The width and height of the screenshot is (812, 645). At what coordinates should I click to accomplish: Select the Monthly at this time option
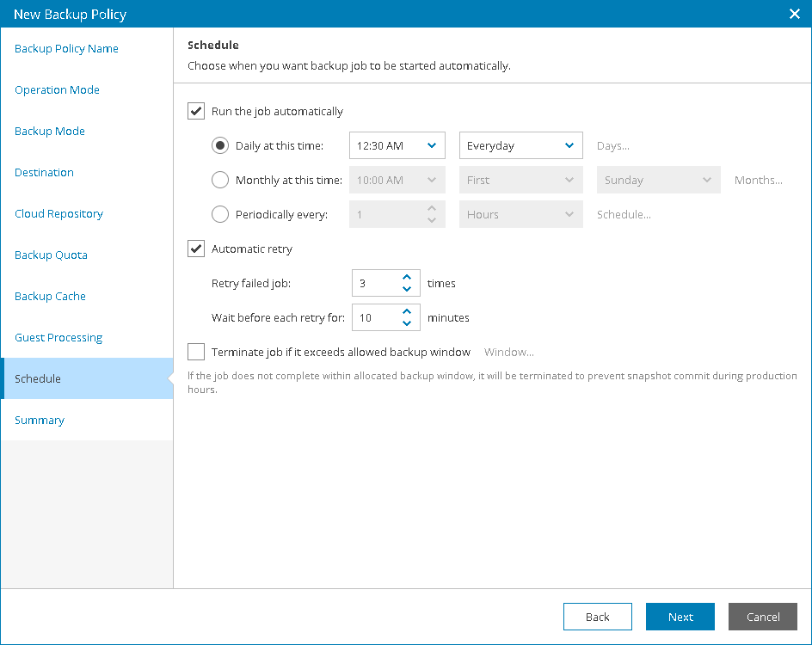coord(220,180)
